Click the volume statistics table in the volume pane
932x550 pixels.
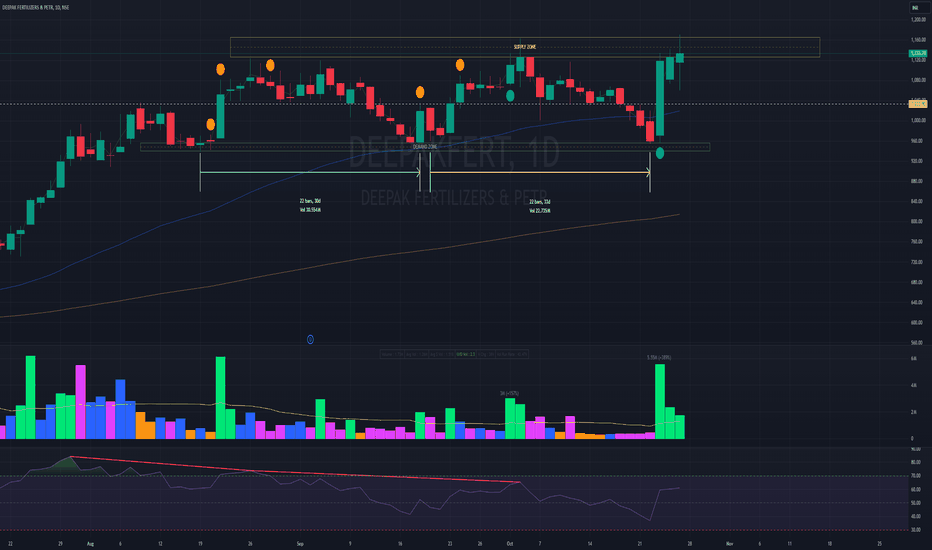pyautogui.click(x=454, y=354)
